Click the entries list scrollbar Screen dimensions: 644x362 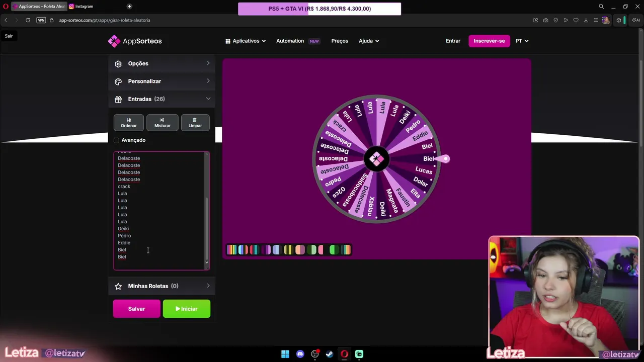[206, 228]
